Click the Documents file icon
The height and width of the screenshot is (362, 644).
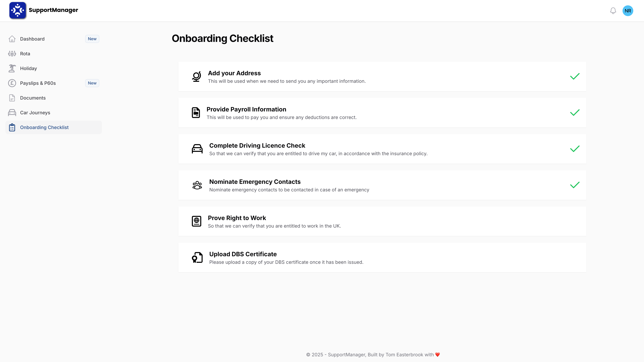(x=12, y=98)
